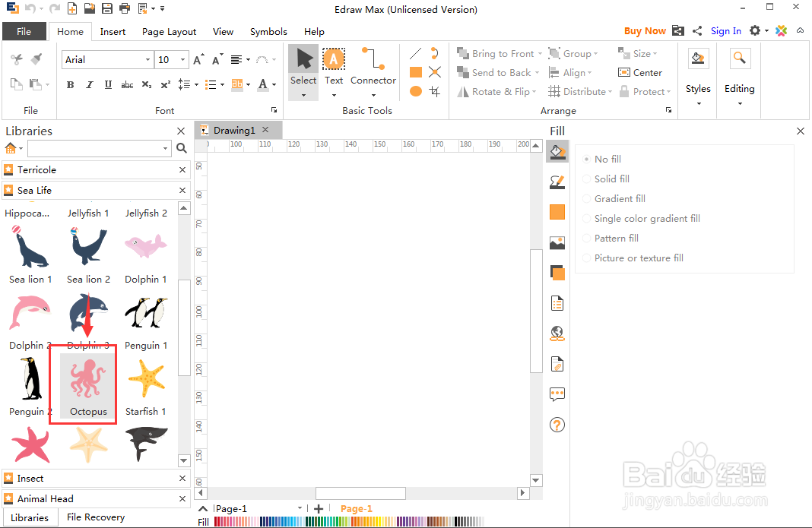Choose the Select pointer tool
The width and height of the screenshot is (812, 528).
pos(303,66)
